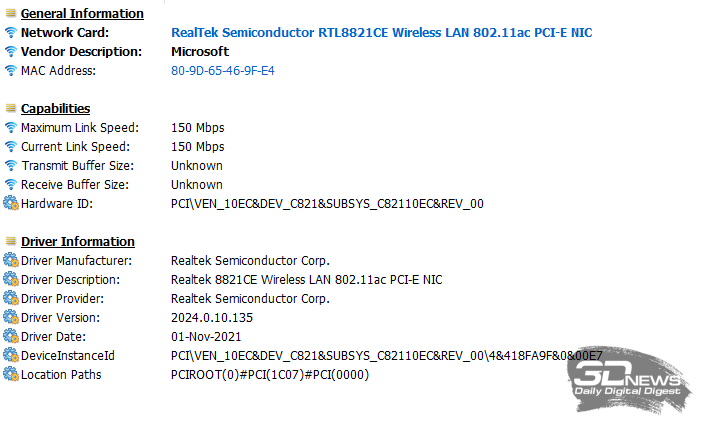
Task: Select the General Information header
Action: tap(82, 14)
